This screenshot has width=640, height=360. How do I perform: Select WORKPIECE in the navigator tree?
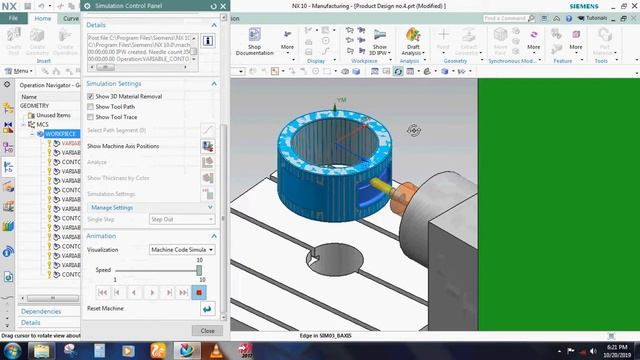[x=60, y=134]
